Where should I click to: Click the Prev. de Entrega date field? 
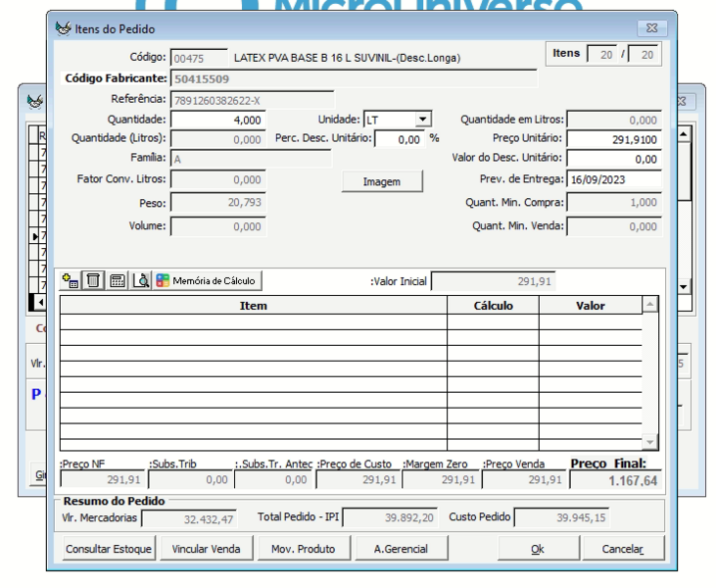click(x=614, y=179)
